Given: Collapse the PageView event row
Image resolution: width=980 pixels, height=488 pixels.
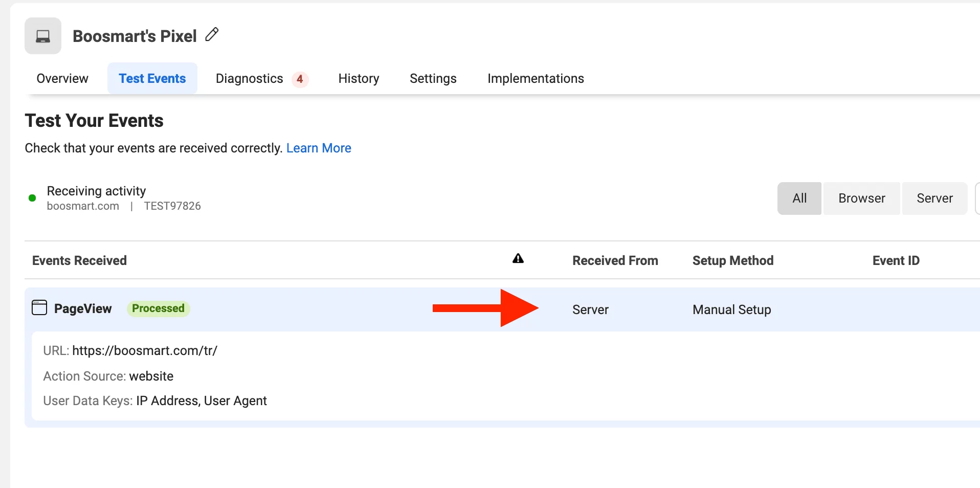Looking at the screenshot, I should 502,309.
